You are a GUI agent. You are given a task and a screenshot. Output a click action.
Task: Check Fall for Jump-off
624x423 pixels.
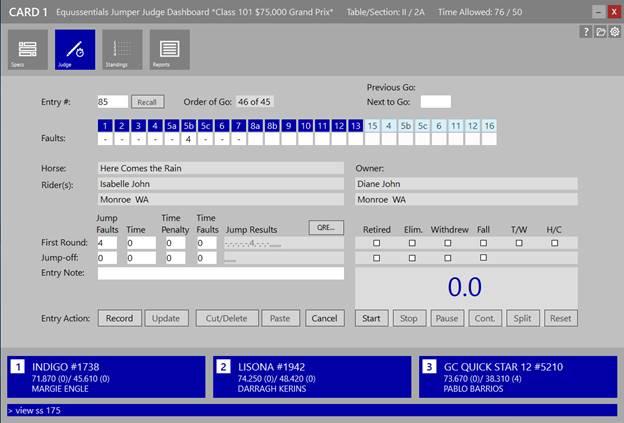(483, 258)
